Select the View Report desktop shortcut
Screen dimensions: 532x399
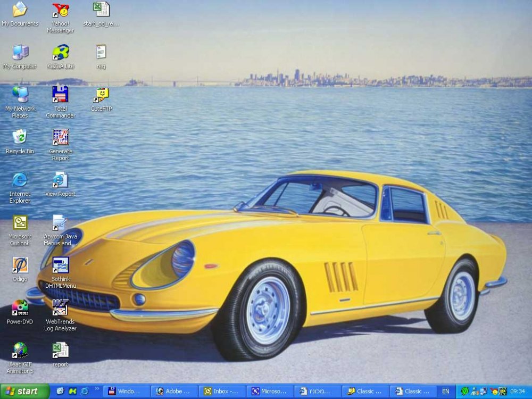61,184
